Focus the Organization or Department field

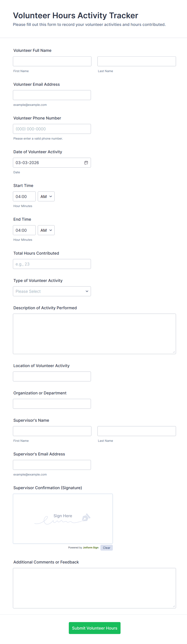click(x=52, y=404)
